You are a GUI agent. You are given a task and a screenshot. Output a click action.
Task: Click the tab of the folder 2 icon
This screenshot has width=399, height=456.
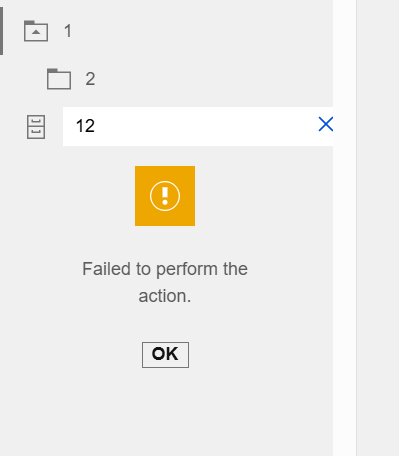(x=52, y=70)
